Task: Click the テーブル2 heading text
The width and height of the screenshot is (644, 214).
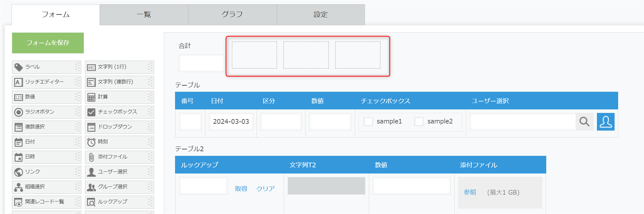Action: pos(189,149)
